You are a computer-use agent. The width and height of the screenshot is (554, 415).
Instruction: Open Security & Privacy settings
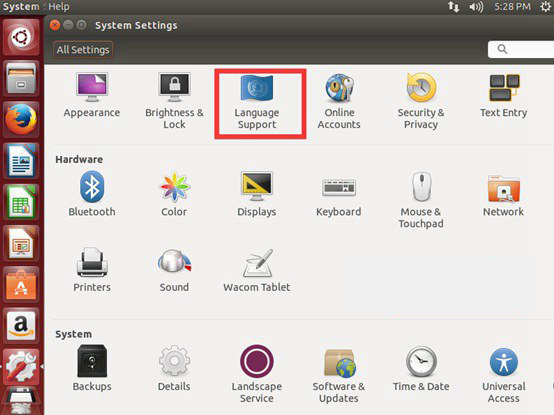click(x=421, y=101)
